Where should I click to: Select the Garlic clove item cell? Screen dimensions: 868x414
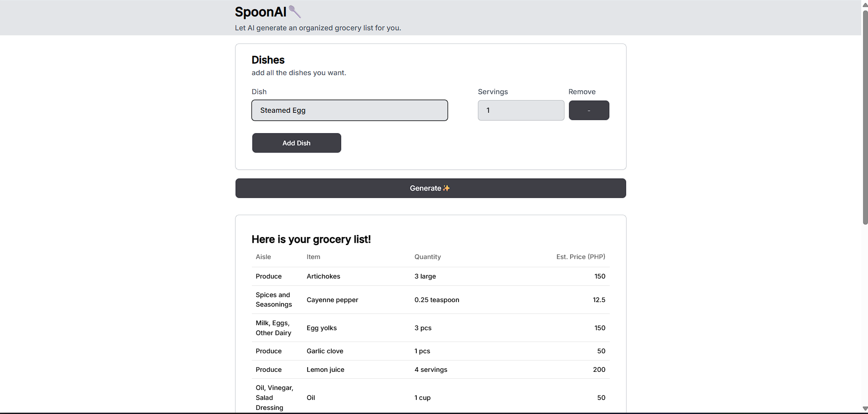[x=325, y=351]
